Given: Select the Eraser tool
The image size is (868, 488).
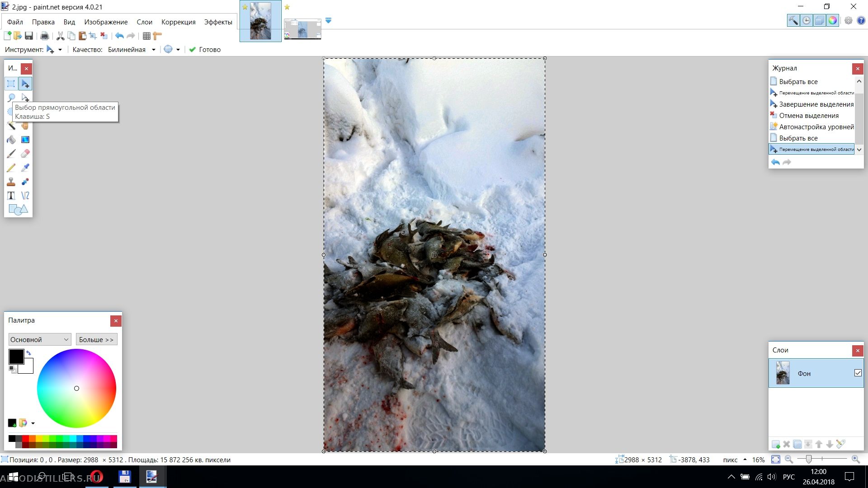Looking at the screenshot, I should [x=25, y=154].
